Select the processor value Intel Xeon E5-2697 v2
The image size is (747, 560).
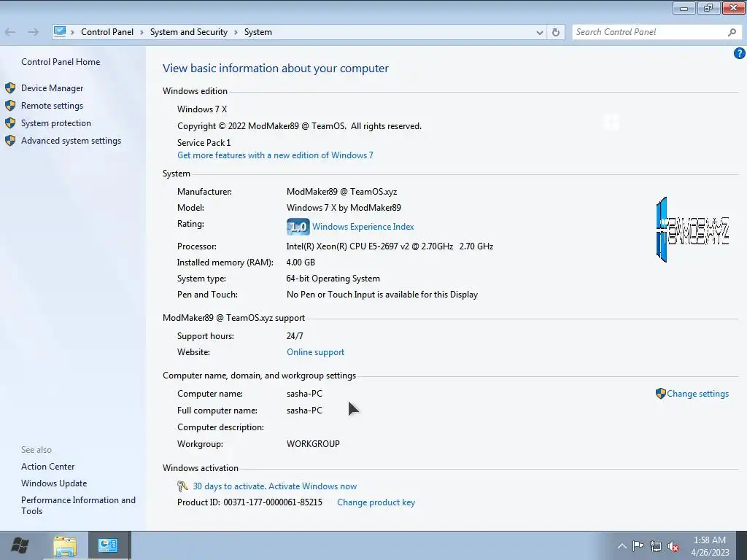click(390, 246)
